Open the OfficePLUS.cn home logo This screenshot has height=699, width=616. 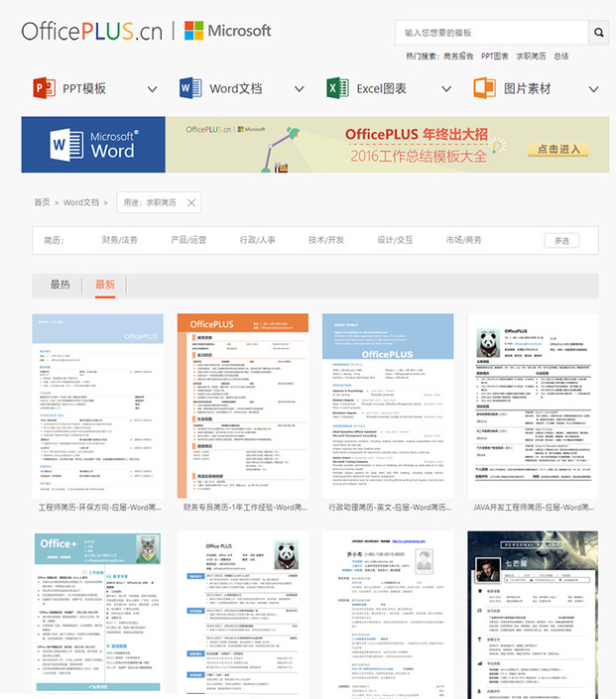pyautogui.click(x=92, y=31)
